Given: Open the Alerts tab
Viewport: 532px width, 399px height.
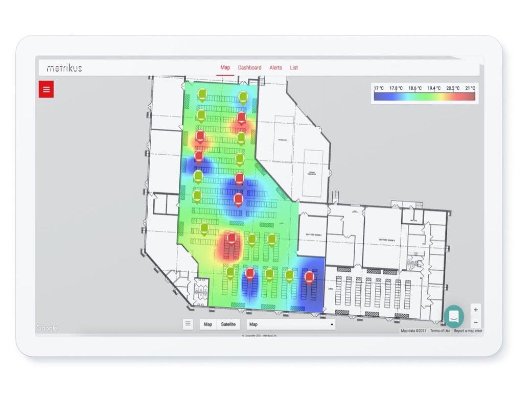Looking at the screenshot, I should tap(275, 67).
